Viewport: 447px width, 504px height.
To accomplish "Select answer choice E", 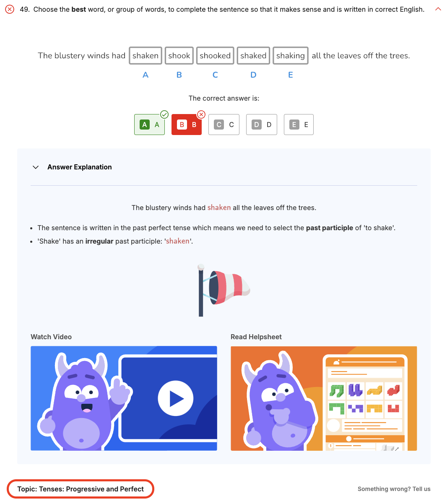I will [299, 125].
